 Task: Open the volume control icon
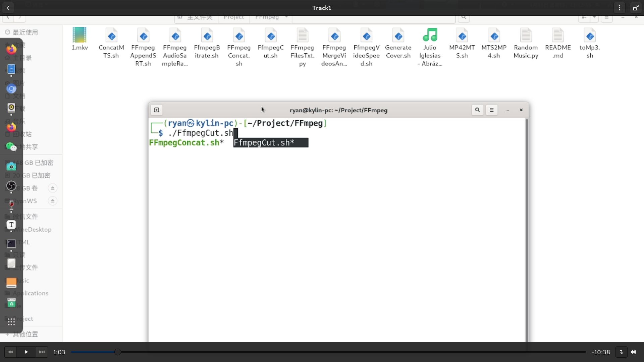[x=633, y=352]
